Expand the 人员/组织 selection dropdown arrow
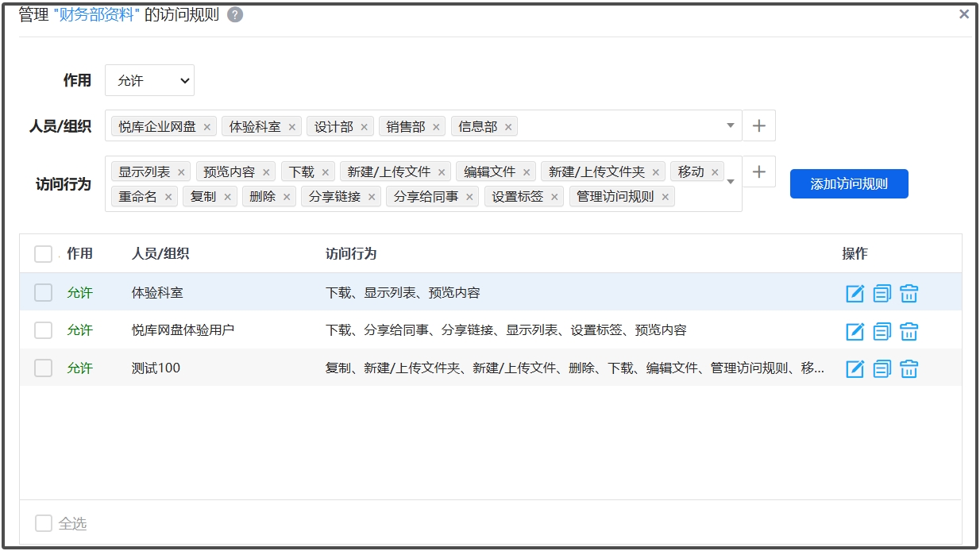 730,125
